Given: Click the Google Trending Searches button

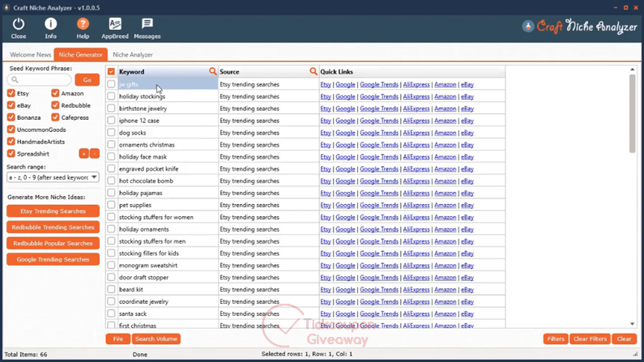Looking at the screenshot, I should click(x=53, y=259).
